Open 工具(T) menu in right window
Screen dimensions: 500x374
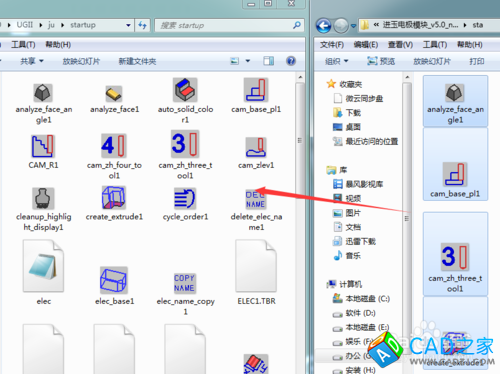(x=435, y=45)
